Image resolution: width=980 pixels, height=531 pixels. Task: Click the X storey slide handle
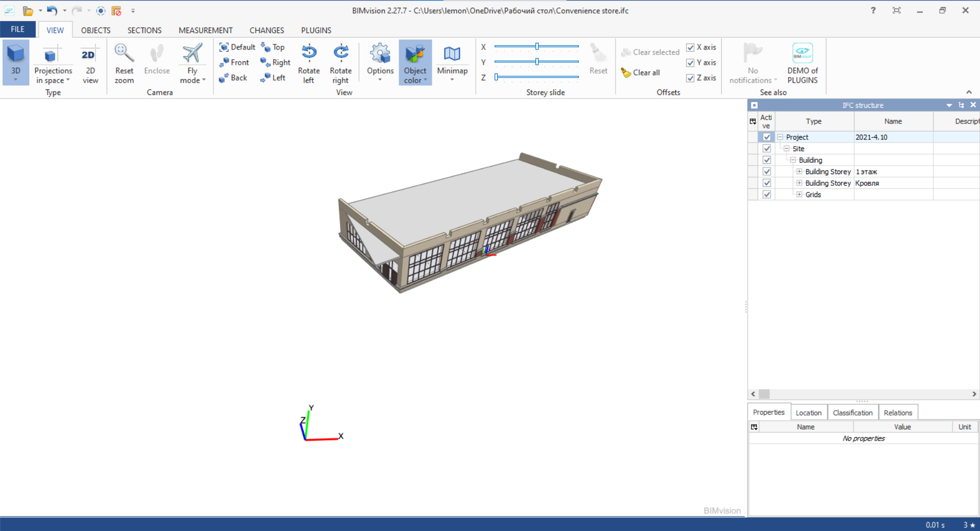coord(537,46)
